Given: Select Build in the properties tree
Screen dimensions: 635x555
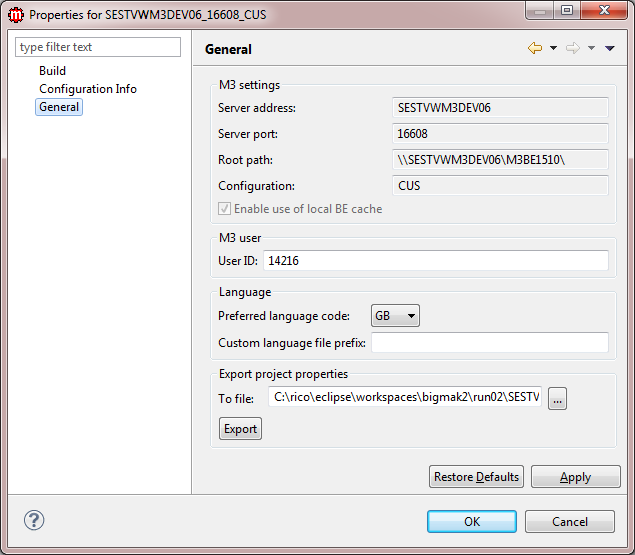Looking at the screenshot, I should tap(52, 71).
